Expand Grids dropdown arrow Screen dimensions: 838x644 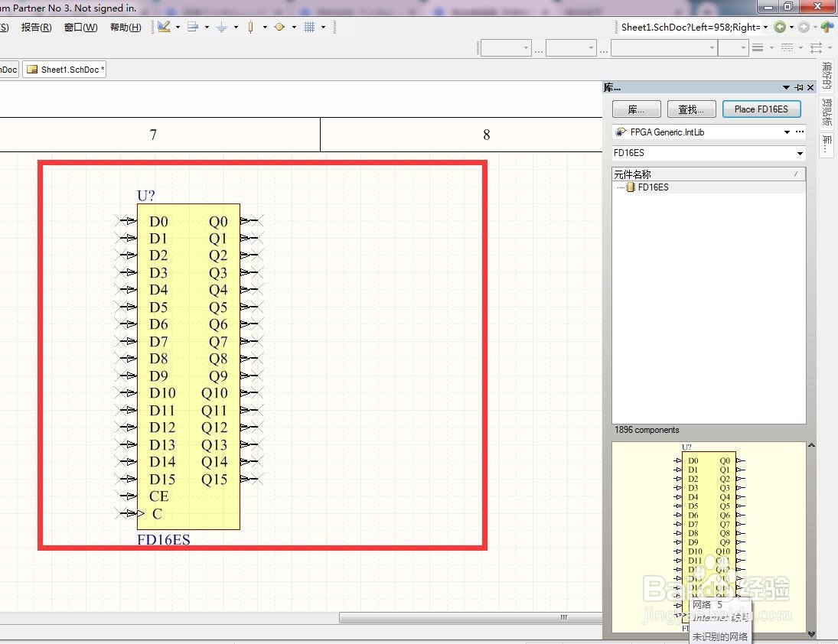pyautogui.click(x=323, y=27)
